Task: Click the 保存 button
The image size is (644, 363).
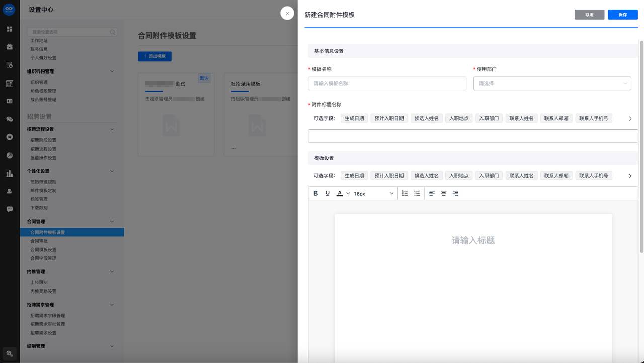Action: tap(623, 15)
